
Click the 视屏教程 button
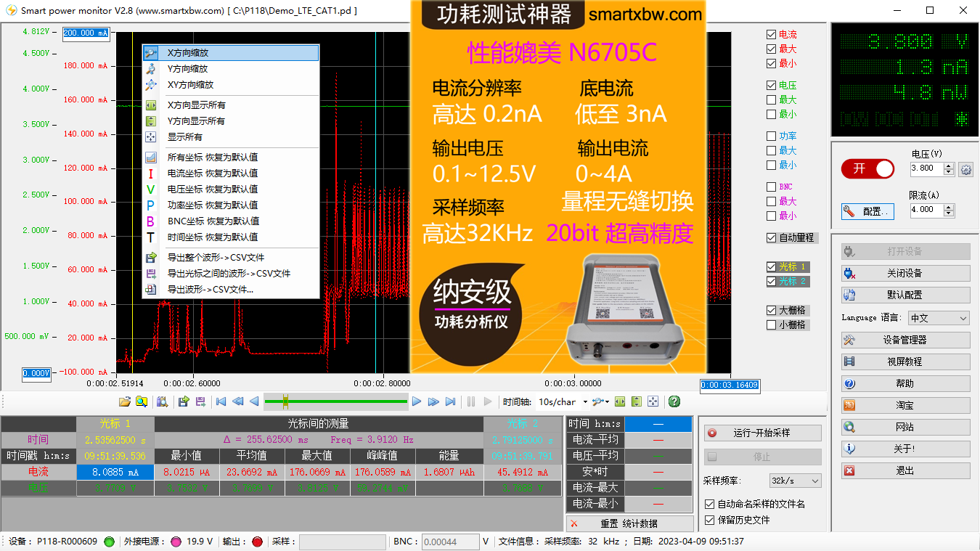pyautogui.click(x=905, y=362)
